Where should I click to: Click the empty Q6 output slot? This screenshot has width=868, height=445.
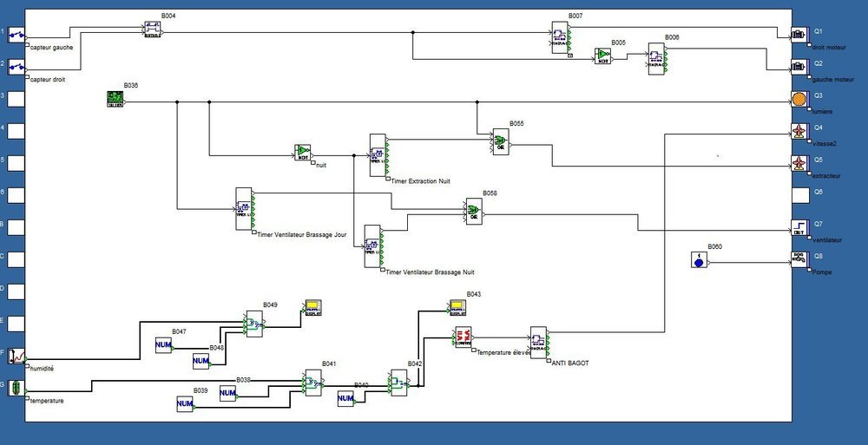(800, 195)
